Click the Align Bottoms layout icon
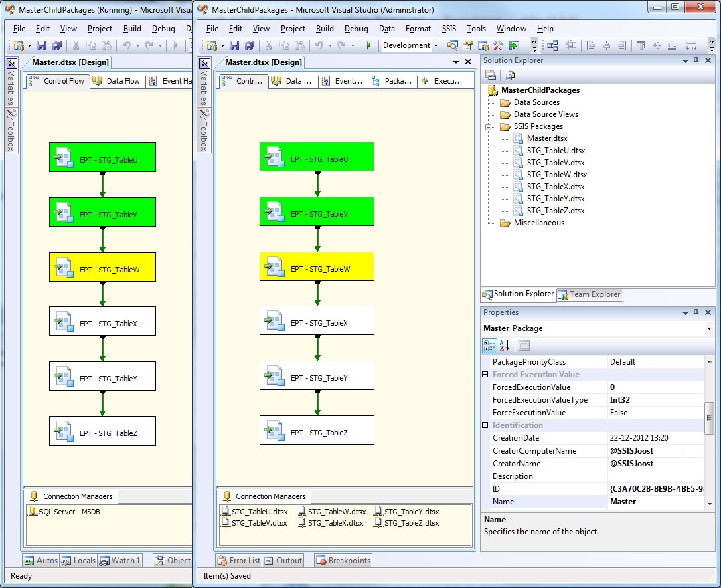 pos(672,45)
